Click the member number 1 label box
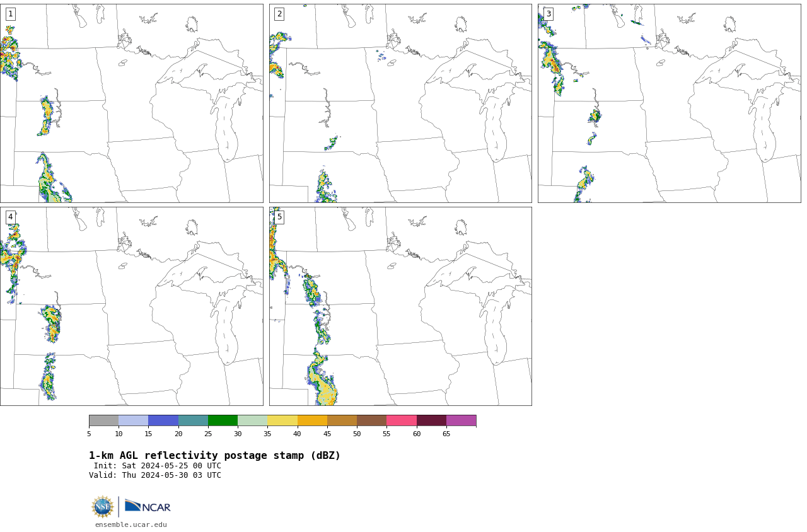 pos(10,14)
